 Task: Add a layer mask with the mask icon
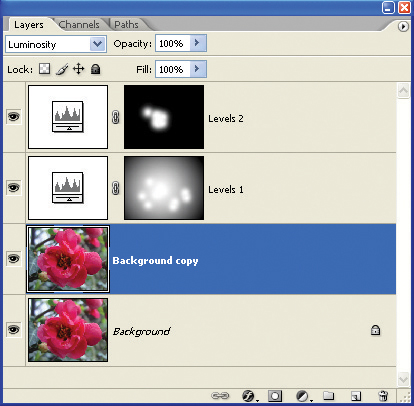point(275,396)
